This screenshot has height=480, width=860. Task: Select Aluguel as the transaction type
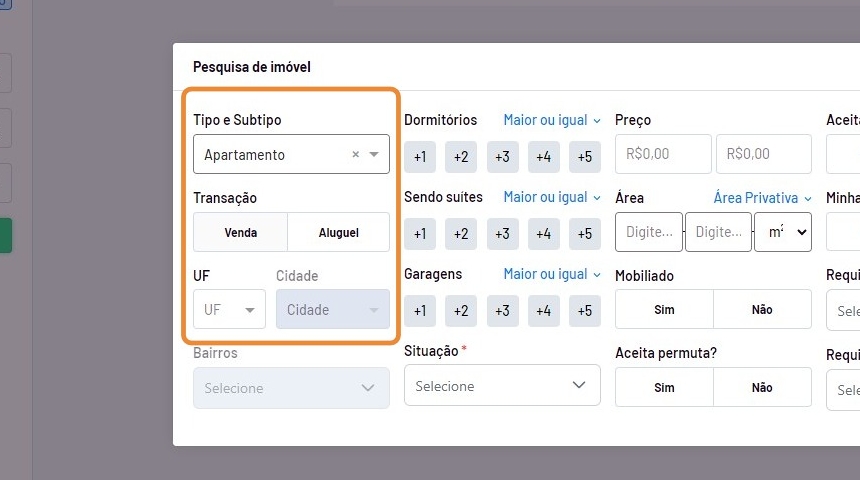coord(338,232)
